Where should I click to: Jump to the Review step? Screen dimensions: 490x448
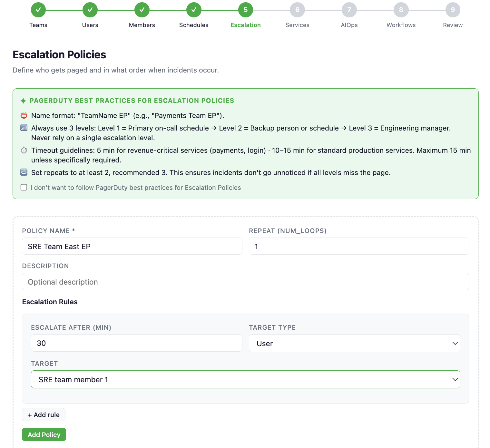tap(453, 10)
